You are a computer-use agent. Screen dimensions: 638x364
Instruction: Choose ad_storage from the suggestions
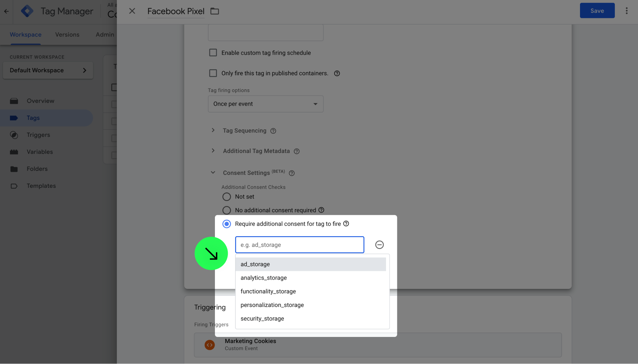[311, 264]
